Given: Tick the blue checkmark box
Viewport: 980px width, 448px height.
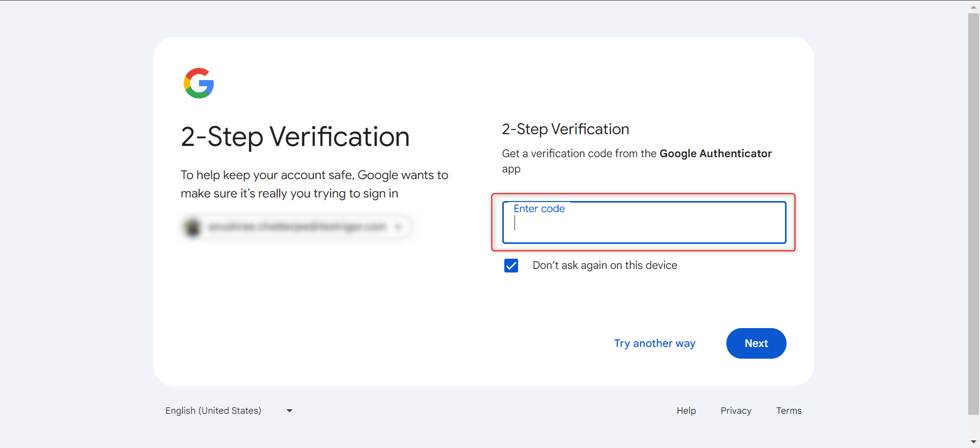Looking at the screenshot, I should tap(511, 265).
